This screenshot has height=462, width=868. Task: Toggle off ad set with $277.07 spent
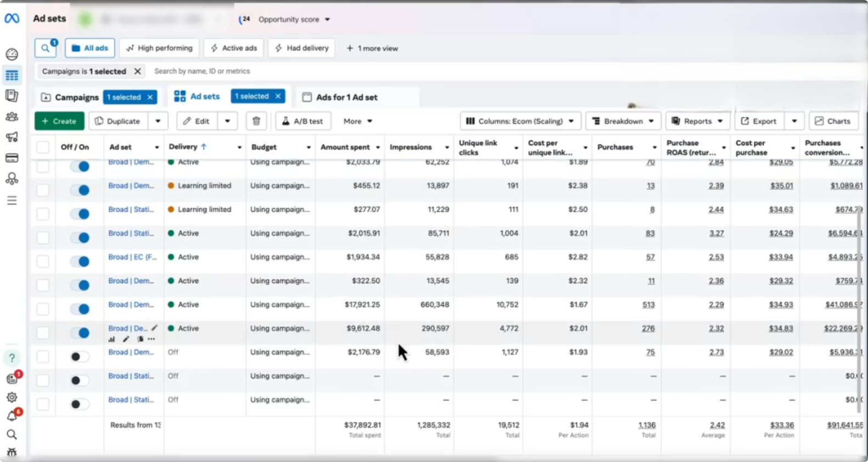coord(80,214)
